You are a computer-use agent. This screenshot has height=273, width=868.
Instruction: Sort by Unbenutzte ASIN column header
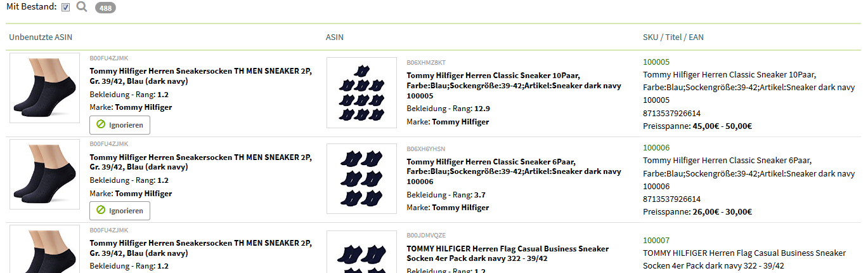point(41,37)
